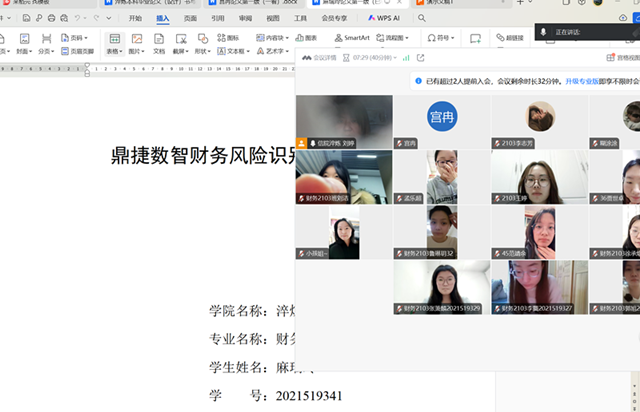
Task: Click the 专业名称 line in the document
Action: 252,339
